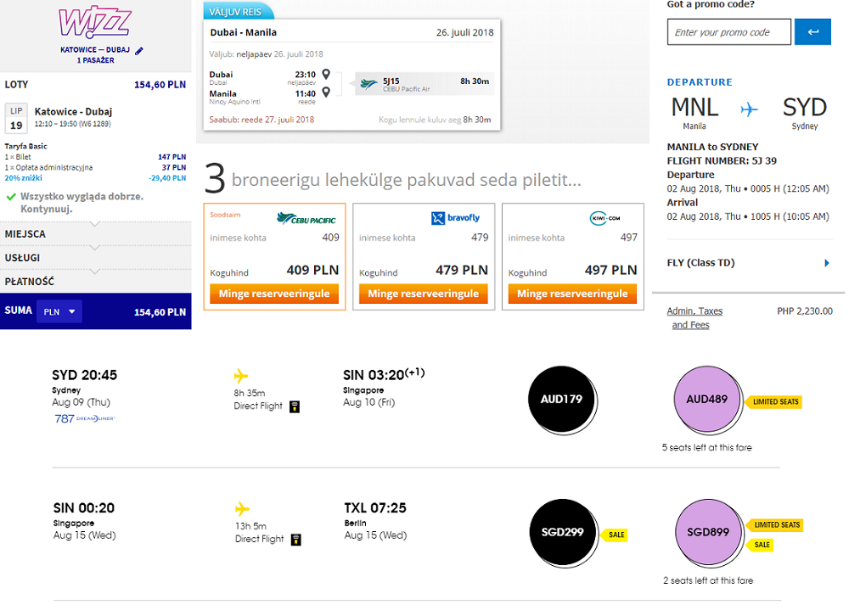Click the luggage icon beside SYD–SIN Direct Flight
Image resolution: width=849 pixels, height=616 pixels.
(x=295, y=406)
